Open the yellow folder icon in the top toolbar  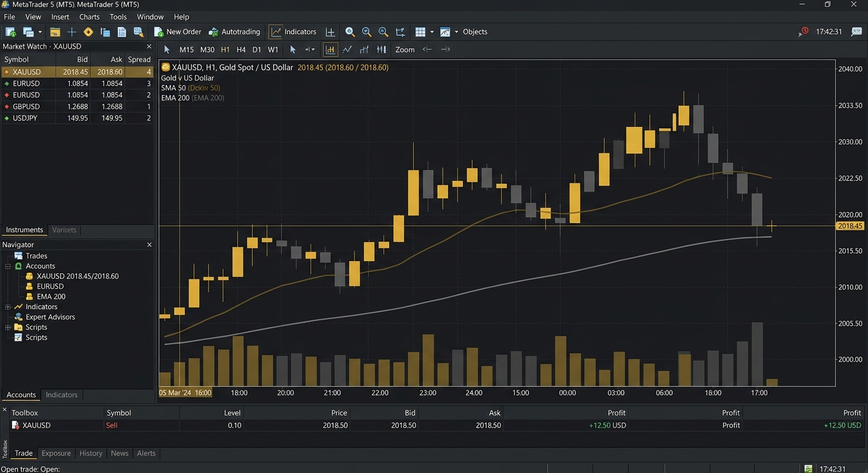click(55, 32)
